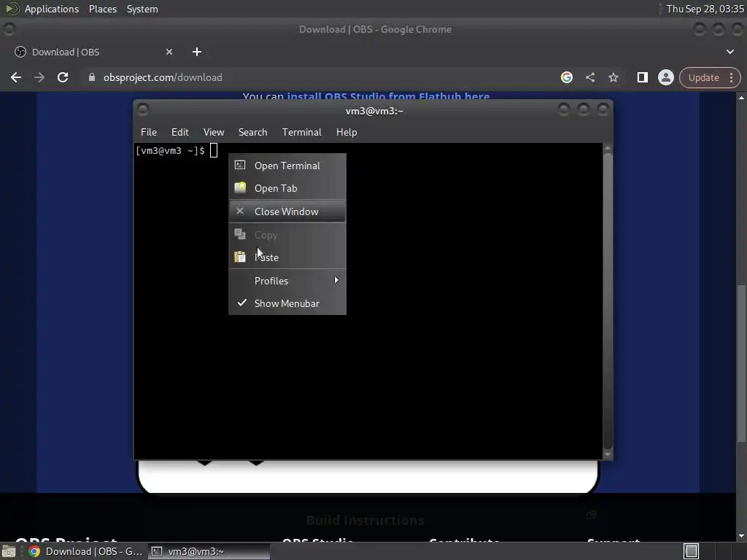The height and width of the screenshot is (560, 747).
Task: Click the share page icon
Action: (x=590, y=77)
